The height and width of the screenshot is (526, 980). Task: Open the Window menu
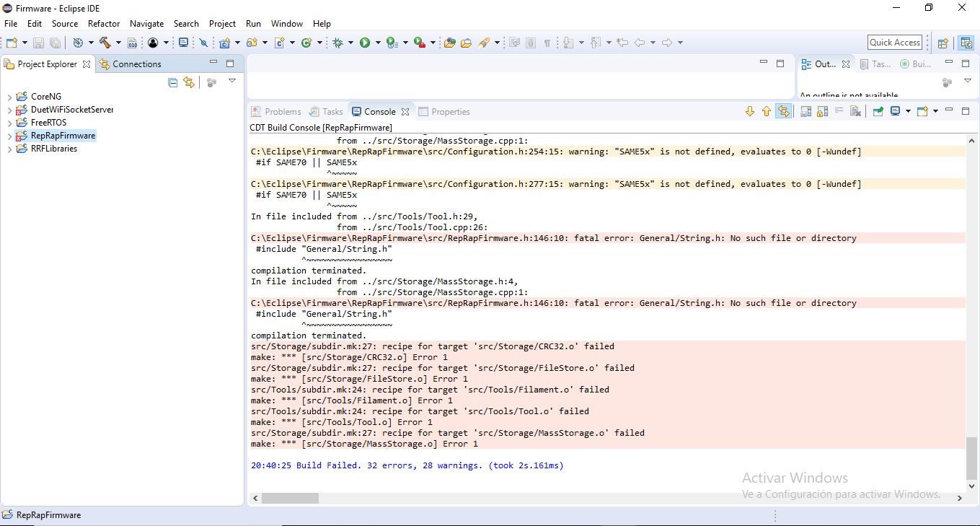click(x=287, y=23)
